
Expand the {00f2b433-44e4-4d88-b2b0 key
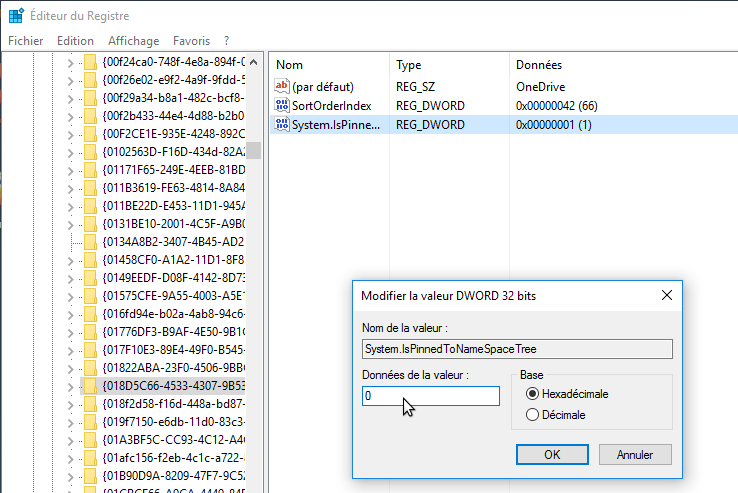[x=70, y=117]
